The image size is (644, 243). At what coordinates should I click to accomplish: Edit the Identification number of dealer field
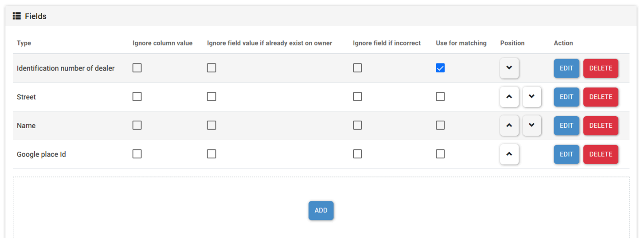566,68
